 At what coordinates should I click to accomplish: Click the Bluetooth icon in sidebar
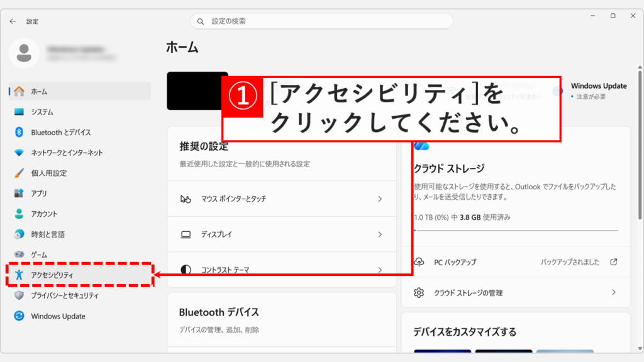coord(19,132)
